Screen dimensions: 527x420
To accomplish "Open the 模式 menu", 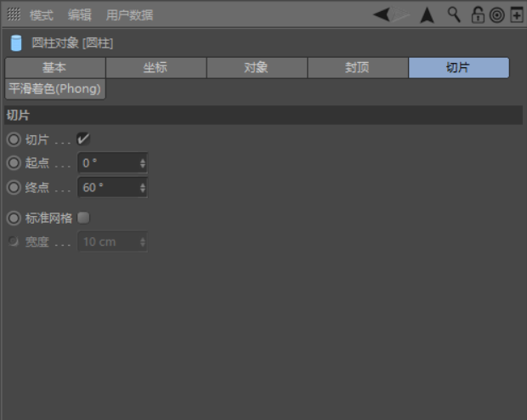I will 42,15.
